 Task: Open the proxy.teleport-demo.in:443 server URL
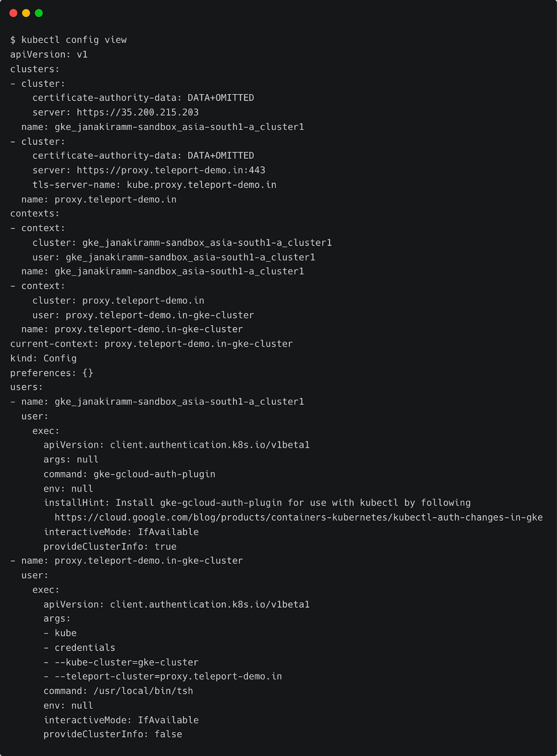coord(171,170)
